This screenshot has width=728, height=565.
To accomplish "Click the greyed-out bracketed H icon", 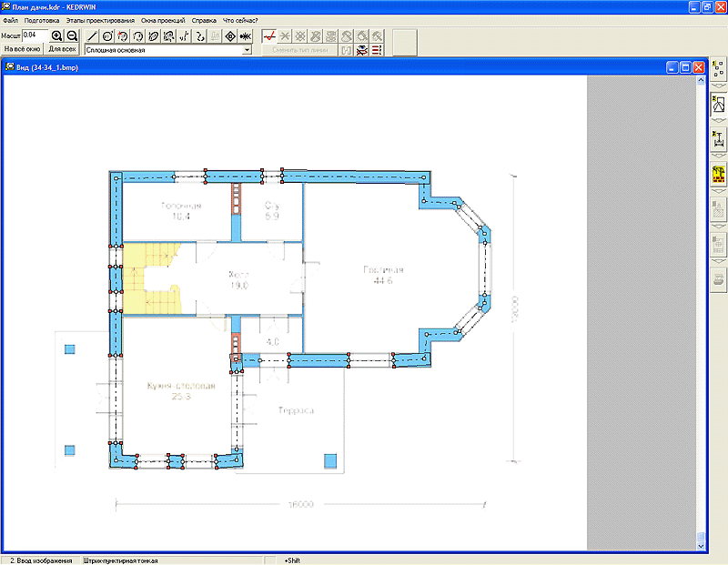I will [x=347, y=50].
